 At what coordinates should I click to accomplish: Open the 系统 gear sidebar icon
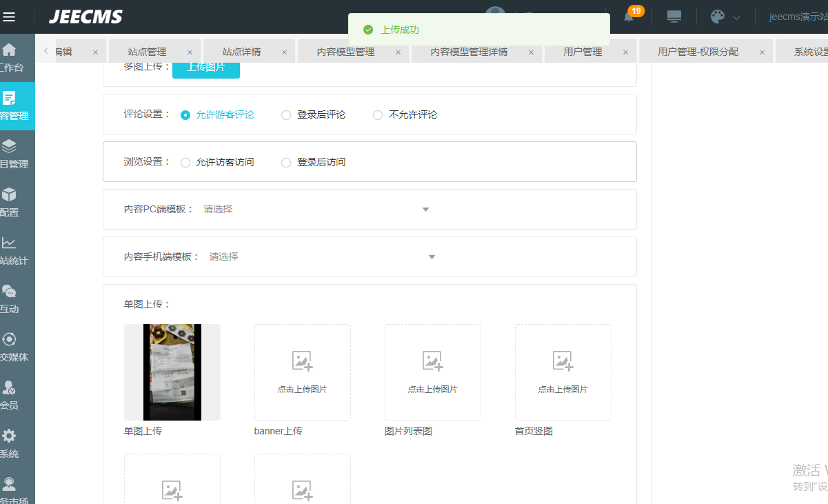click(9, 436)
